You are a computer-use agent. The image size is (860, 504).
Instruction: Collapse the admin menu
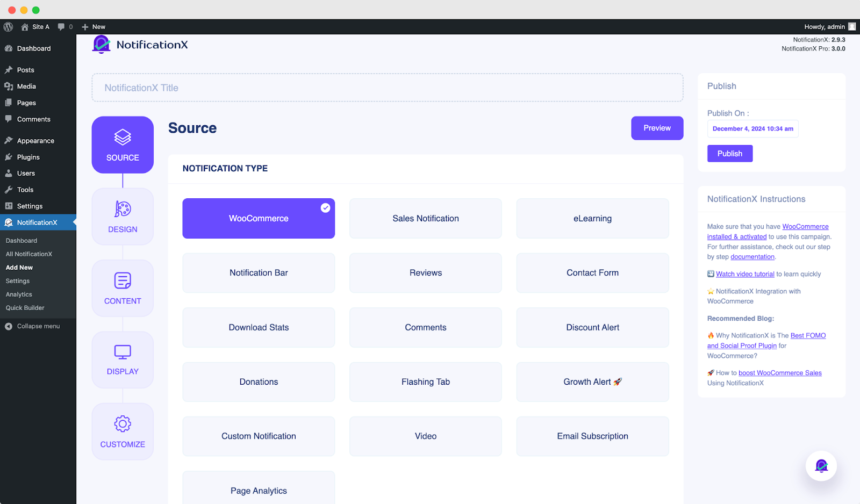click(x=33, y=326)
